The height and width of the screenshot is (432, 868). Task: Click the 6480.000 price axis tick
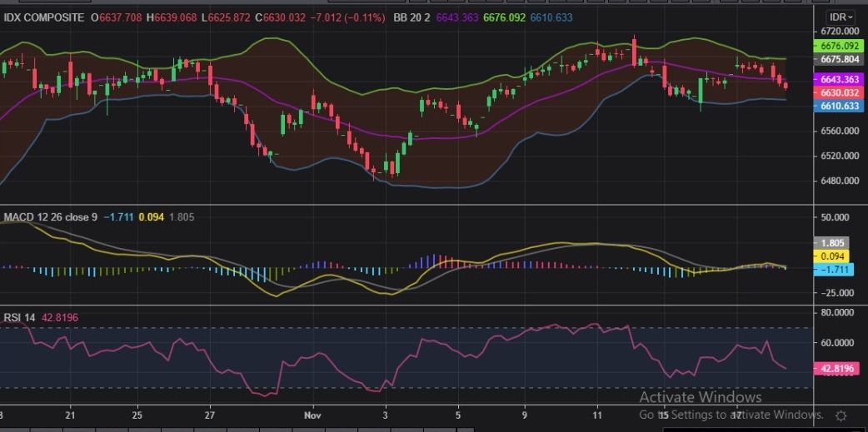pos(840,181)
